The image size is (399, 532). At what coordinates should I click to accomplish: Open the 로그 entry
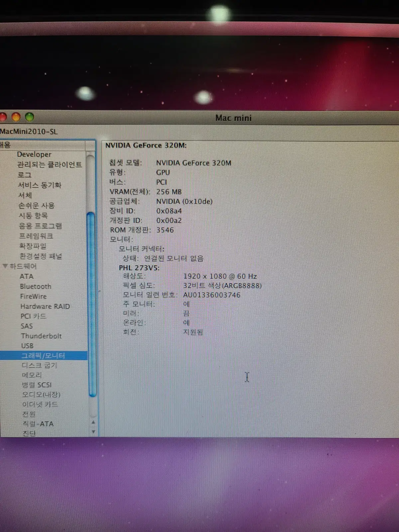tap(25, 175)
